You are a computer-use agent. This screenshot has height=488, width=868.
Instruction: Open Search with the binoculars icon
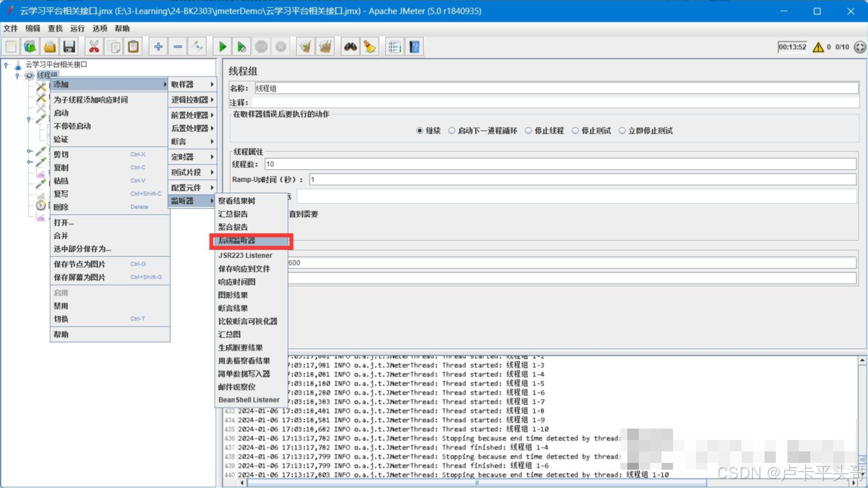click(351, 47)
